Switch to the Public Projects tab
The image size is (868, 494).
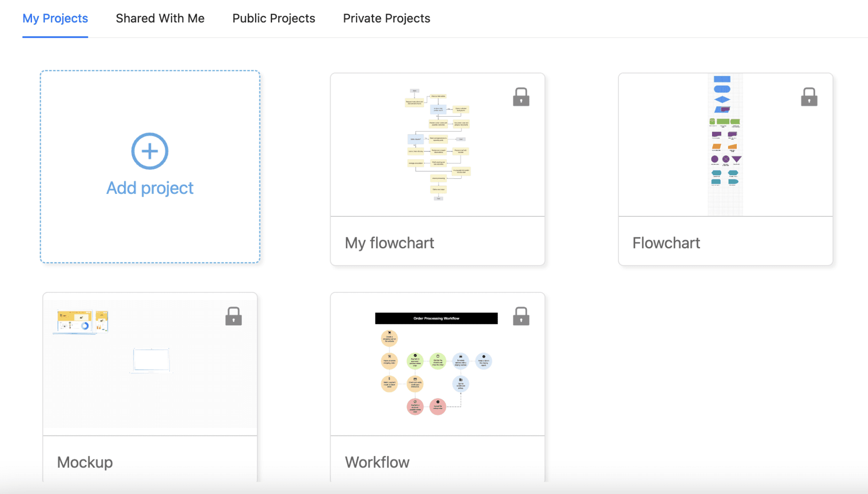tap(273, 18)
